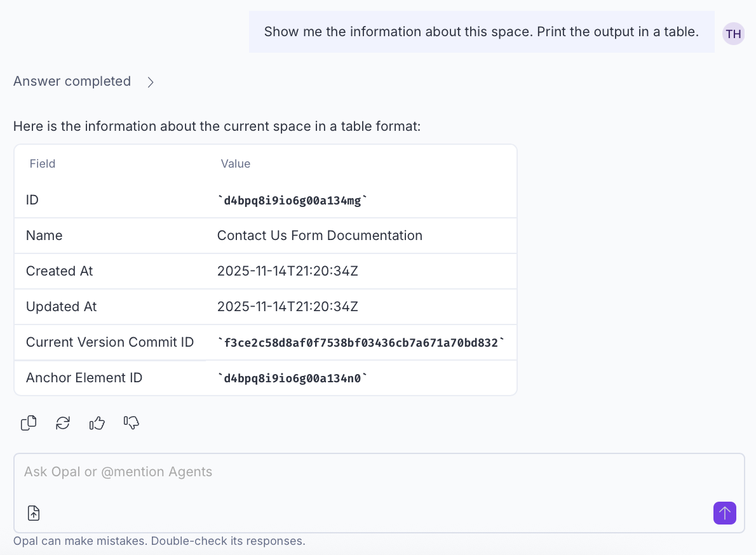
Task: Click the TH user avatar
Action: click(733, 34)
